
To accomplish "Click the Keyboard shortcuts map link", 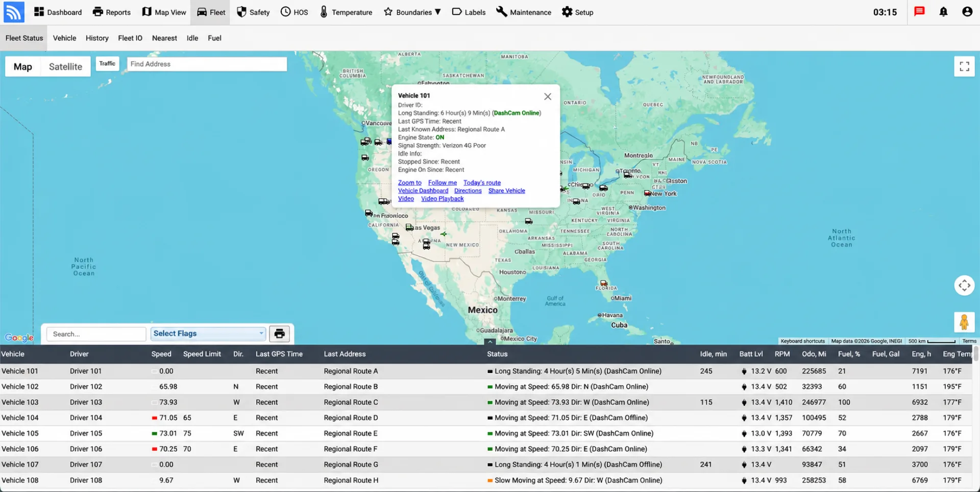I will [x=802, y=341].
